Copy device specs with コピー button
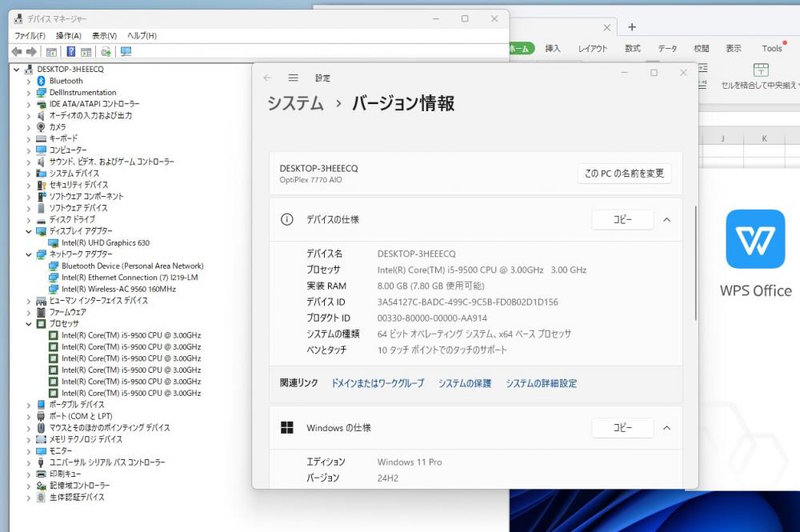Screen dimensions: 800x532 [622, 220]
